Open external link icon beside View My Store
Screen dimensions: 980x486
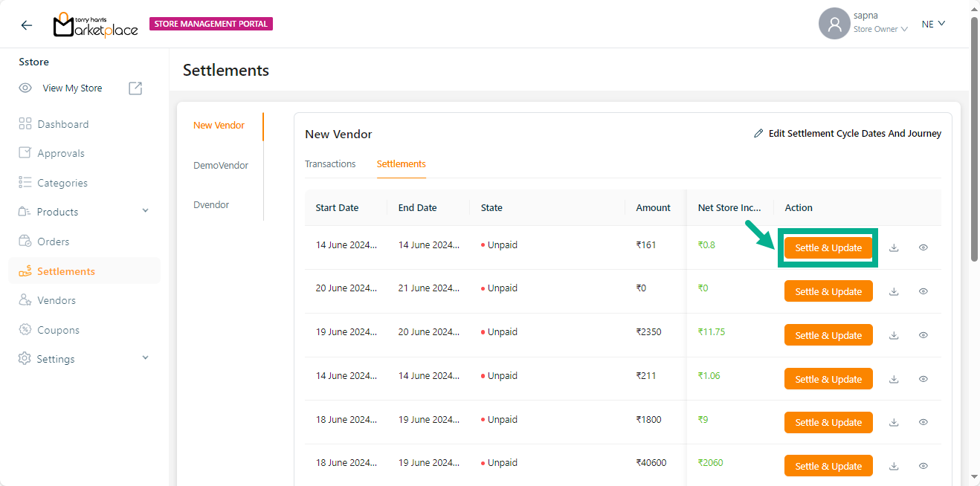135,88
